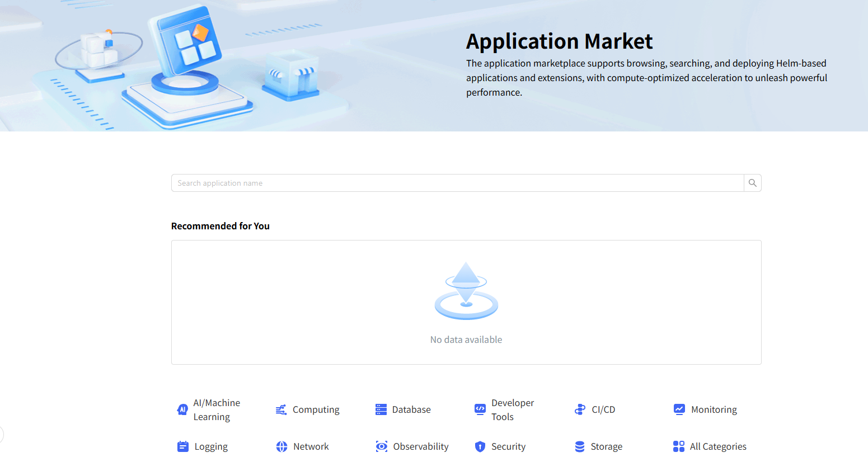Select the CI/CD pipeline icon
This screenshot has height=457, width=868.
(580, 409)
